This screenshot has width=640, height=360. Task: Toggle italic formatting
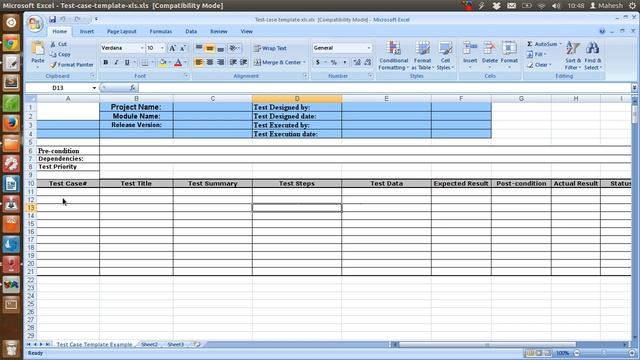coord(116,62)
